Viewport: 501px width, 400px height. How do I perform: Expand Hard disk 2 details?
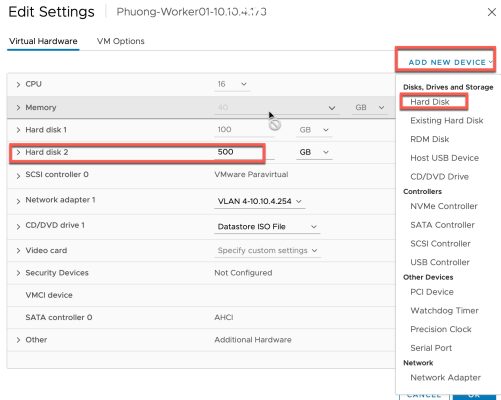(18, 152)
